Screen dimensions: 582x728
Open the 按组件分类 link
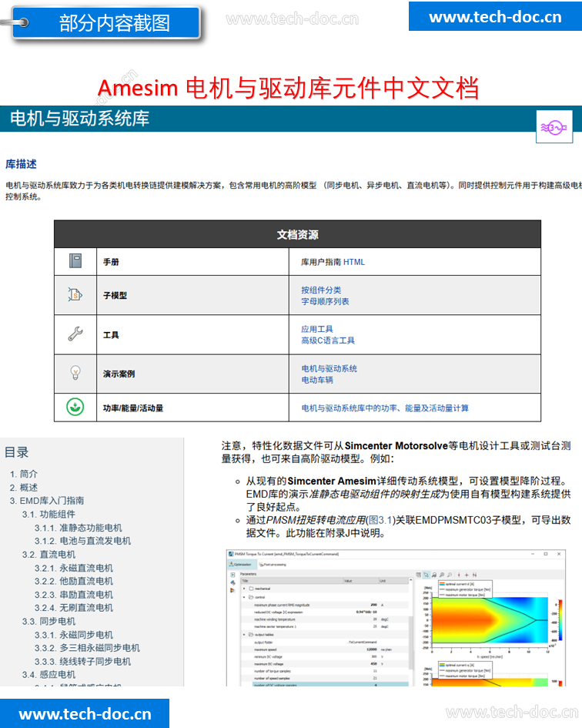pyautogui.click(x=321, y=290)
